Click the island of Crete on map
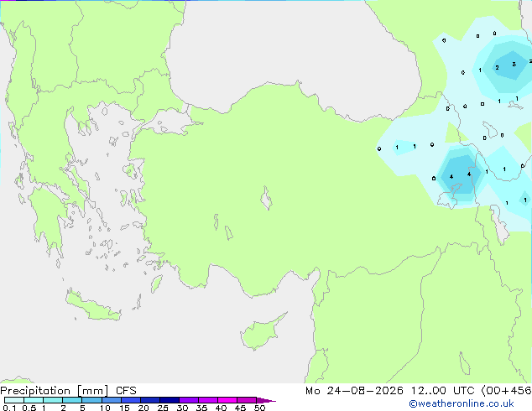532x411 pixels. click(x=92, y=305)
